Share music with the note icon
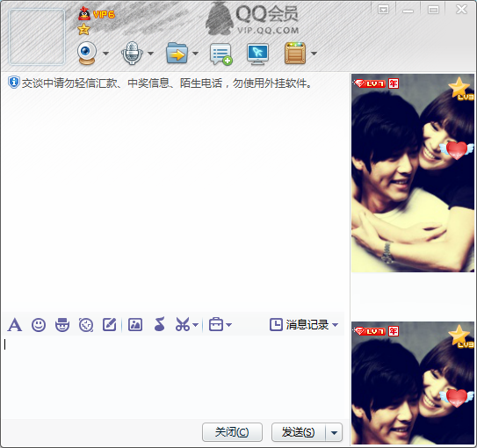Image resolution: width=477 pixels, height=448 pixels. tap(159, 324)
